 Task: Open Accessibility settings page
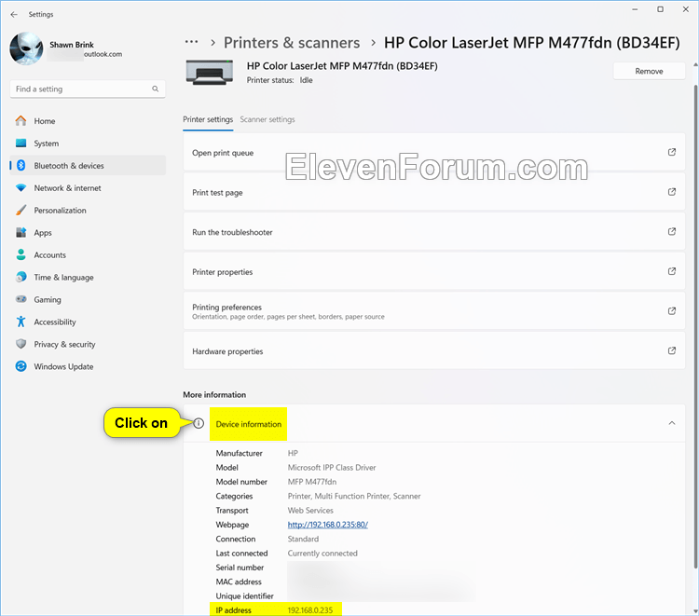(88, 322)
